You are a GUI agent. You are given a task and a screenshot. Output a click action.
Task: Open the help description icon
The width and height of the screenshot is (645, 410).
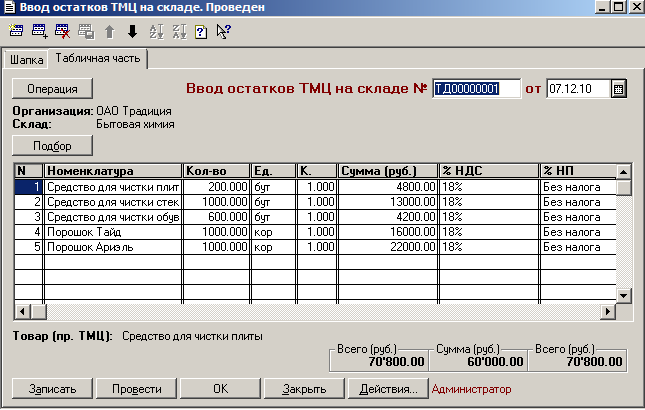200,31
